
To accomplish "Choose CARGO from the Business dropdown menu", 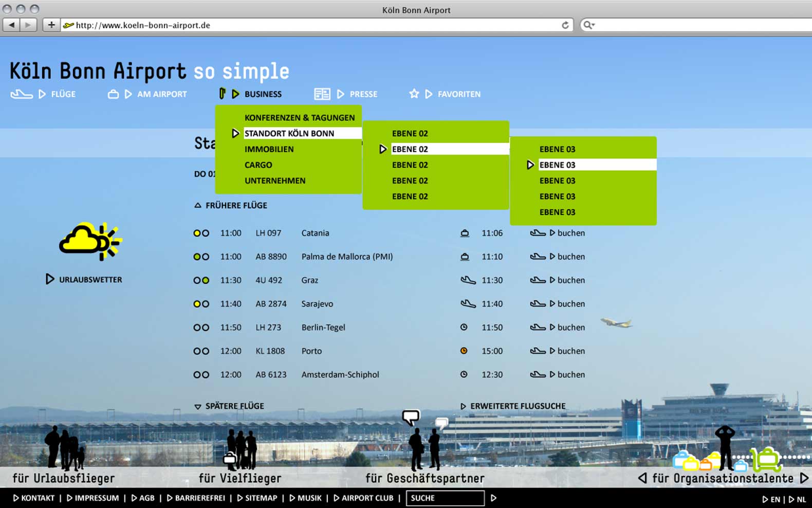I will click(x=259, y=165).
